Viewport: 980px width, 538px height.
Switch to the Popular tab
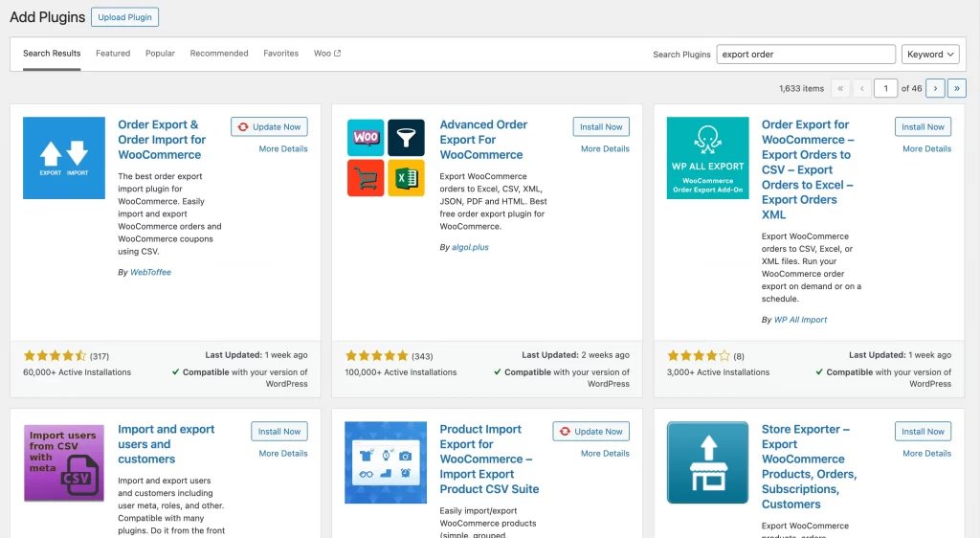point(160,53)
